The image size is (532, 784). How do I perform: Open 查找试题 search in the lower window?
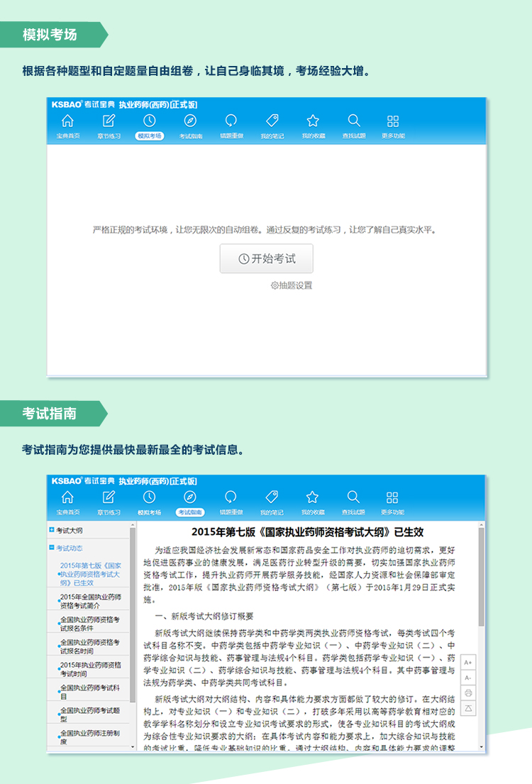[x=353, y=503]
